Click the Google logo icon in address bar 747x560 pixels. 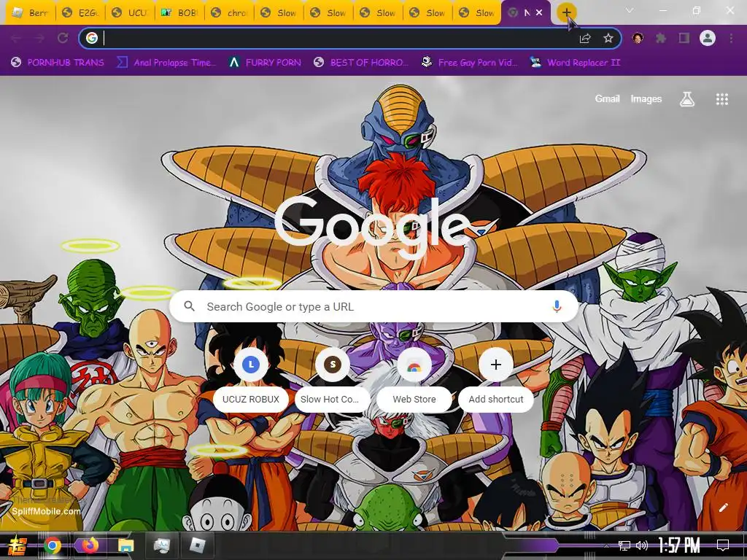[92, 38]
